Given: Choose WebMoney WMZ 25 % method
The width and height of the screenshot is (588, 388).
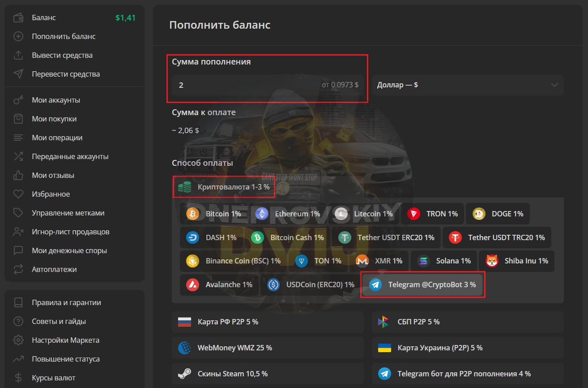Looking at the screenshot, I should click(268, 348).
